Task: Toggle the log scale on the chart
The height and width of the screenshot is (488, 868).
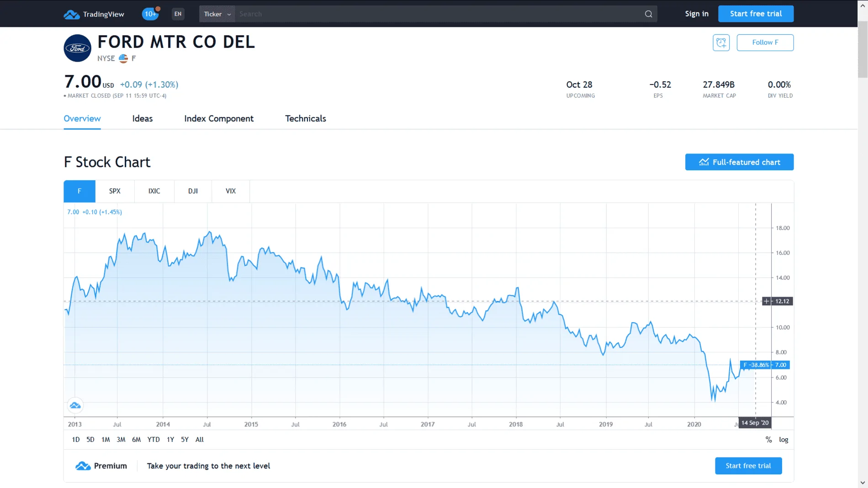Action: 783,440
